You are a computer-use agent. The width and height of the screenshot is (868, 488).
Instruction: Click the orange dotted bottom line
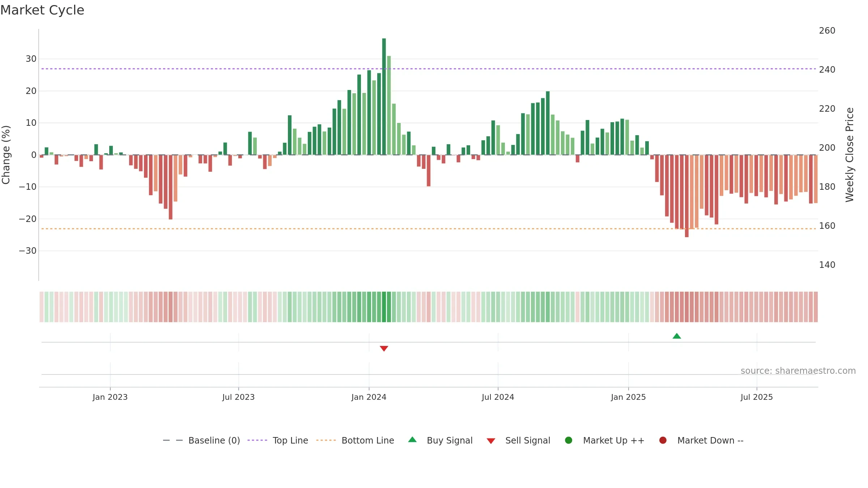point(429,229)
